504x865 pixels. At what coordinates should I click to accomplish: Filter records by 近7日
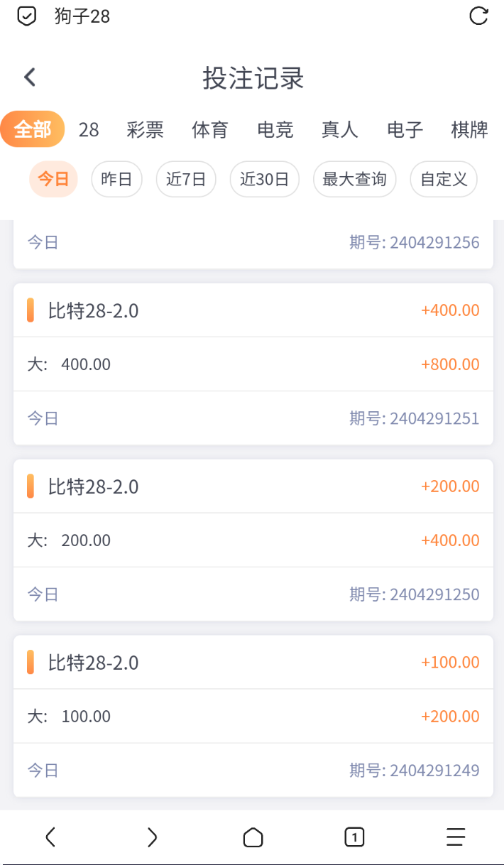186,179
